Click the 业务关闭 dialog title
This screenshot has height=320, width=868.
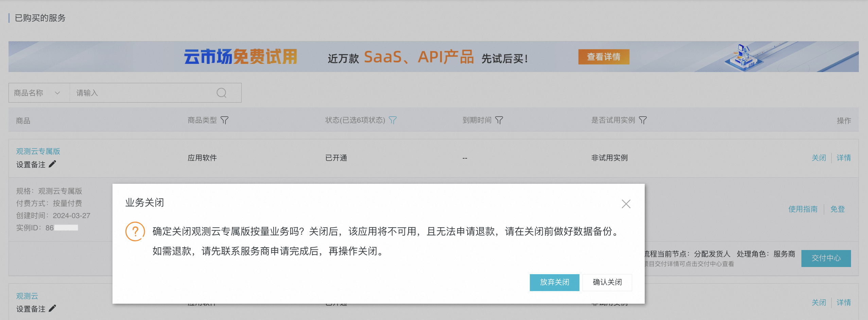click(x=145, y=203)
